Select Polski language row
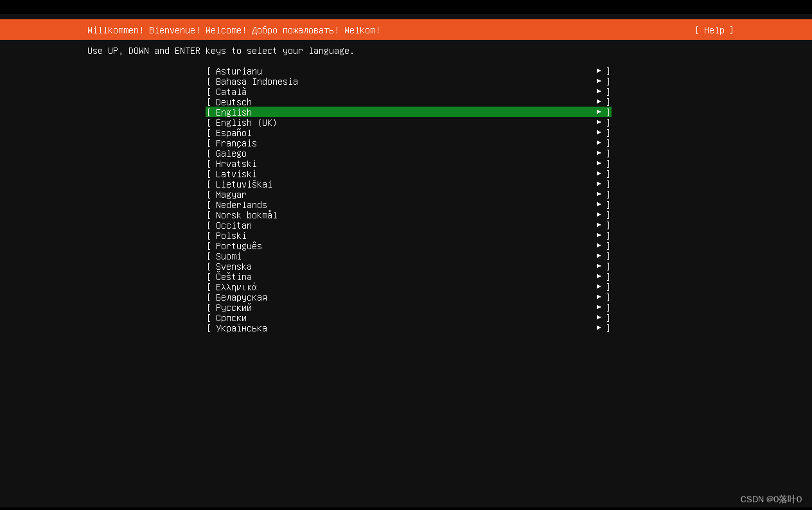Viewport: 812px width, 510px height. [x=408, y=236]
